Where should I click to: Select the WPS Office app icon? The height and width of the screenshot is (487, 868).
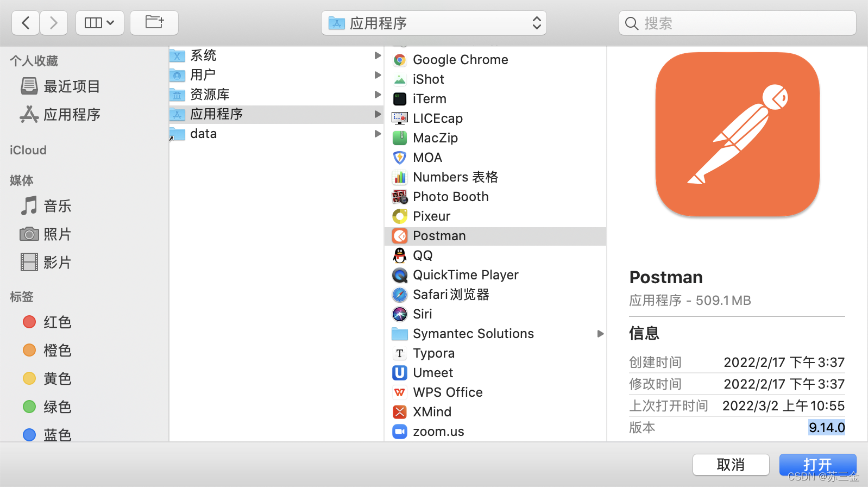(x=400, y=392)
